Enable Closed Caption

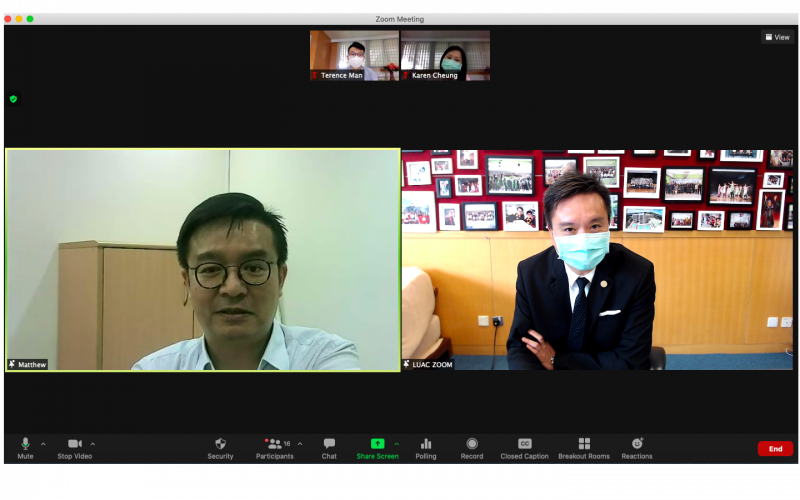click(524, 448)
